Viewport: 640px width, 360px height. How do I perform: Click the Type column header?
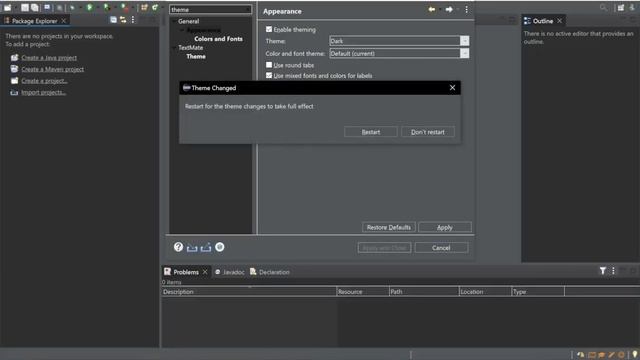click(538, 291)
